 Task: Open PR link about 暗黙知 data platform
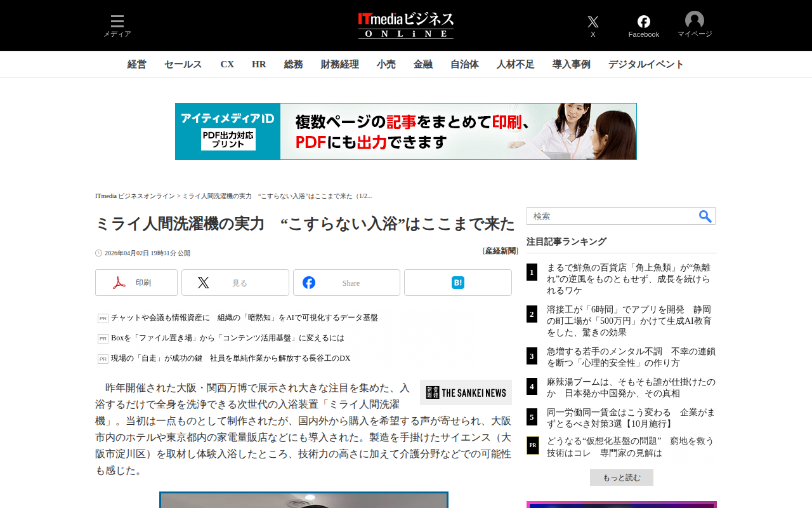coord(244,317)
